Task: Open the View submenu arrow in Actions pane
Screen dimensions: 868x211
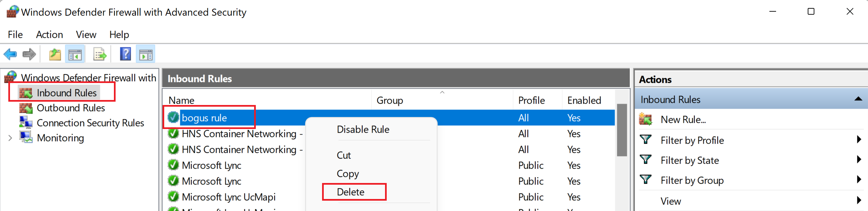Action: pos(859,201)
